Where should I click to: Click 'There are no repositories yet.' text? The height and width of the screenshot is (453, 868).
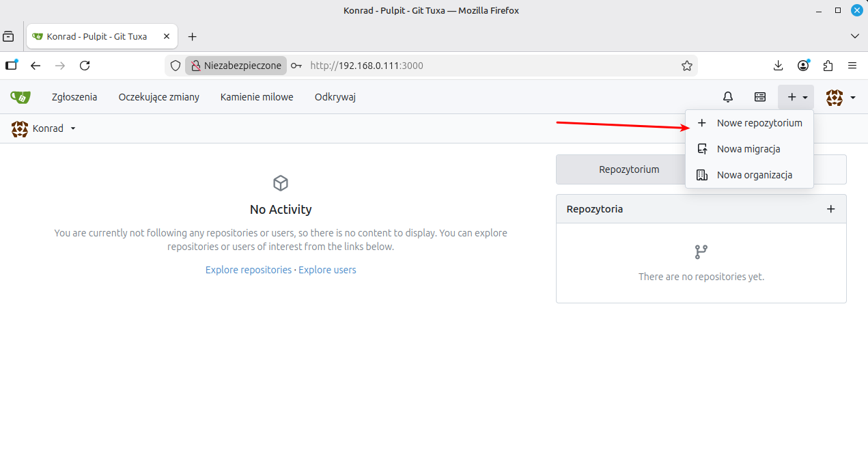[x=701, y=277]
